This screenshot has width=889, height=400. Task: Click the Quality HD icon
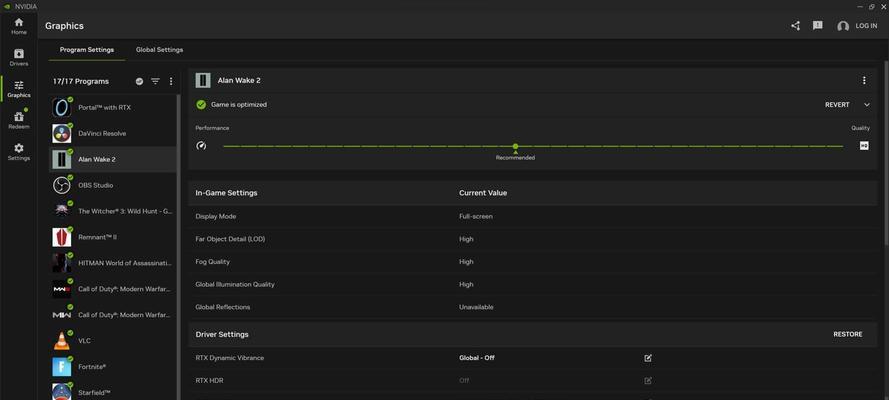point(864,146)
